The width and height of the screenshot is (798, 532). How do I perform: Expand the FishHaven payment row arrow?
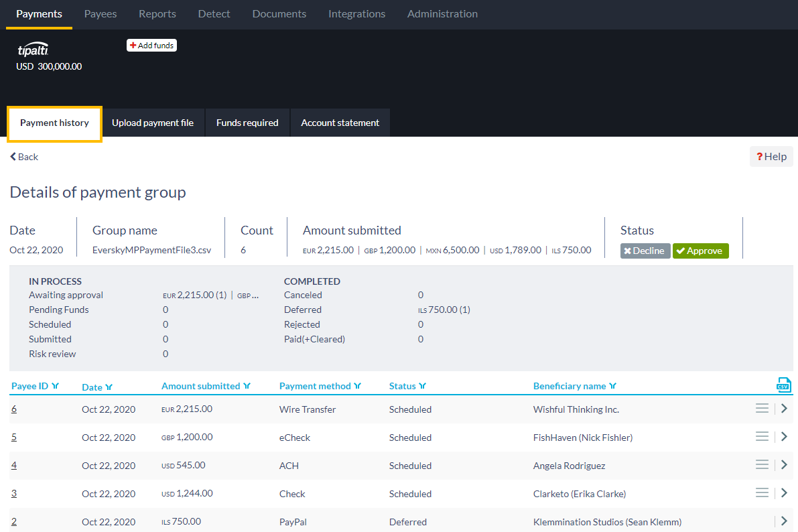point(784,437)
